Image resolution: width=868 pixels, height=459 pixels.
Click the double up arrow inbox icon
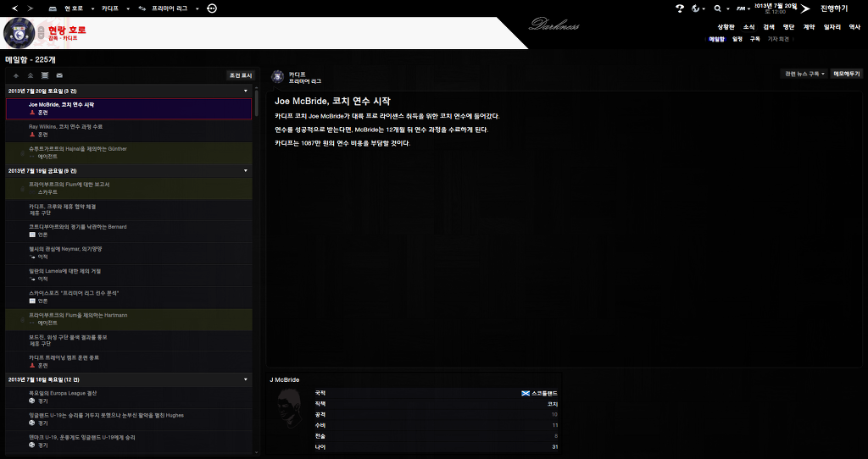point(31,75)
